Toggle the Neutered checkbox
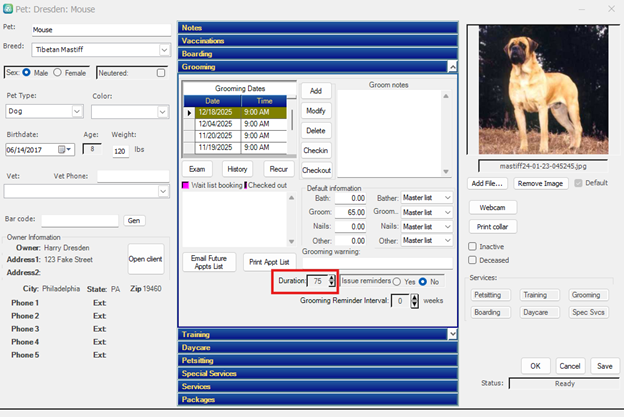 [161, 73]
